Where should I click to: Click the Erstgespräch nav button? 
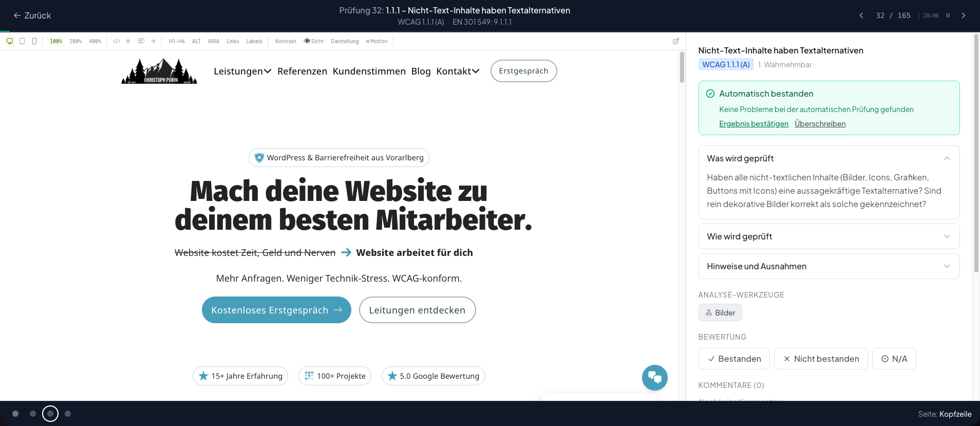pos(523,71)
